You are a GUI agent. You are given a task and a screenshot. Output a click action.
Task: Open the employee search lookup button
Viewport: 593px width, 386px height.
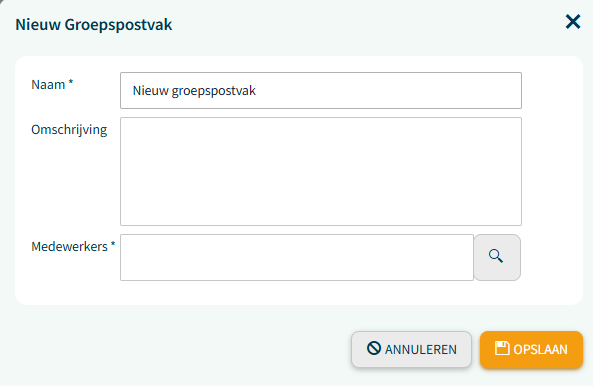click(x=497, y=257)
